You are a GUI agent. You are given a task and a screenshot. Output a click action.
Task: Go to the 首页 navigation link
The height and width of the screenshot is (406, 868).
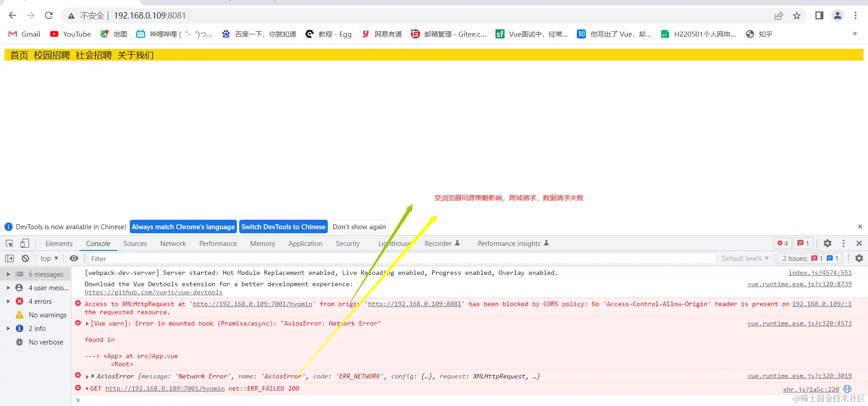coord(19,55)
